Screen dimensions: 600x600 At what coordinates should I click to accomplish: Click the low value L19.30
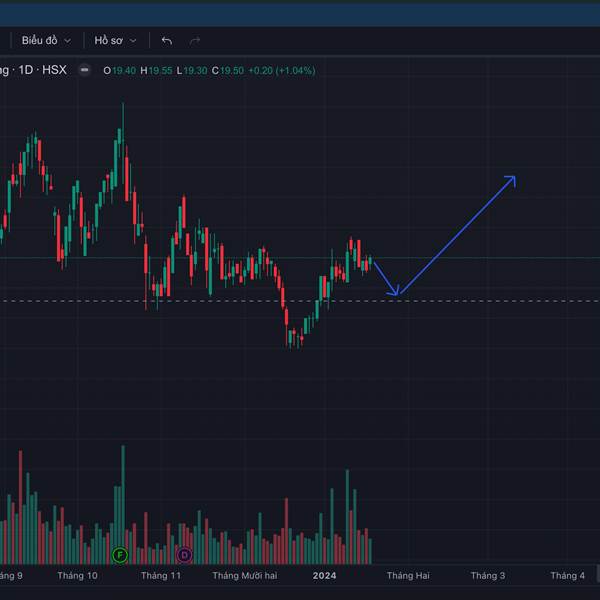coord(192,70)
